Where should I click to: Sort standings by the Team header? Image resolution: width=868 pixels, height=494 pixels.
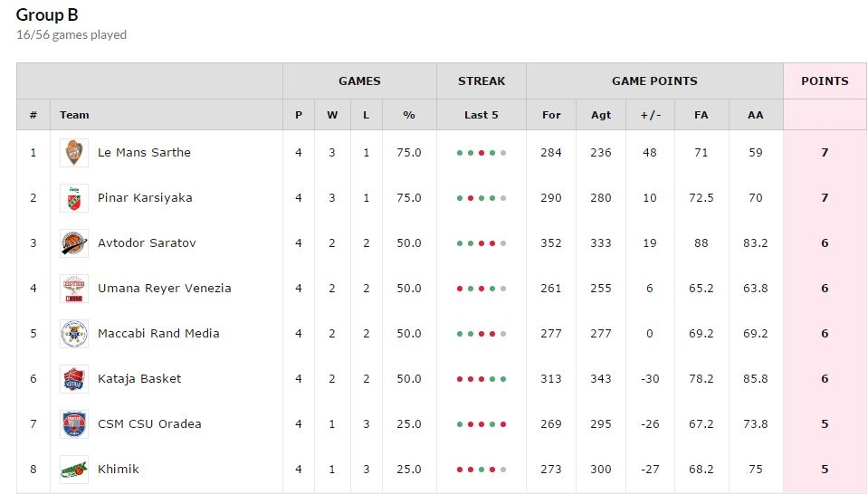(x=74, y=115)
